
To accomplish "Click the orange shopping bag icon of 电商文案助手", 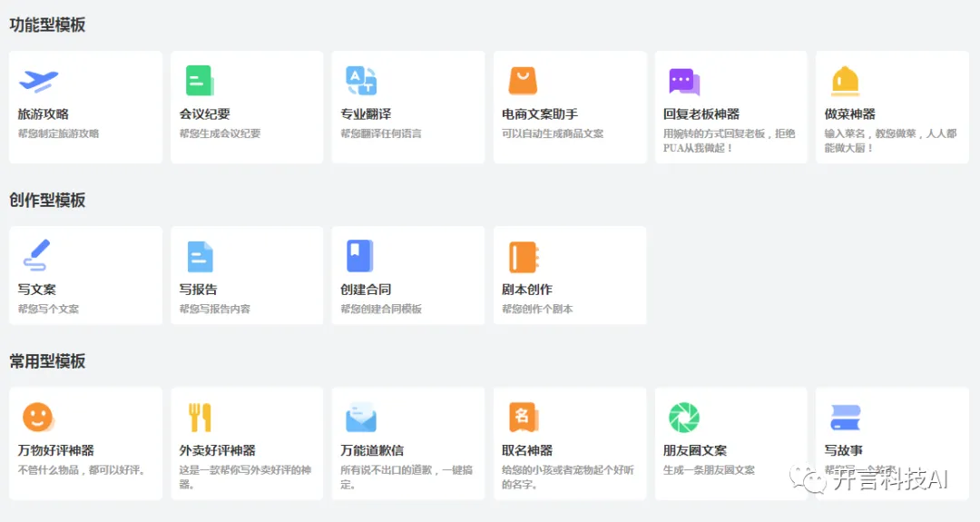I will click(x=524, y=81).
